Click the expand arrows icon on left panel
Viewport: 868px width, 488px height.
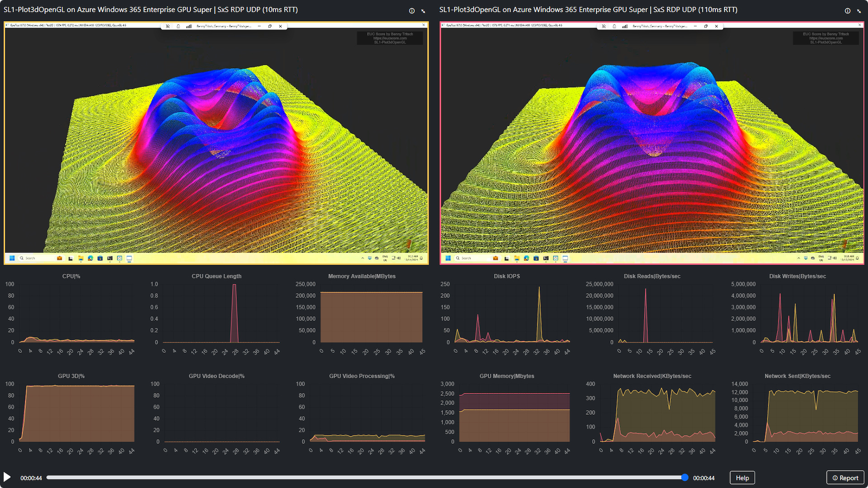tap(423, 11)
